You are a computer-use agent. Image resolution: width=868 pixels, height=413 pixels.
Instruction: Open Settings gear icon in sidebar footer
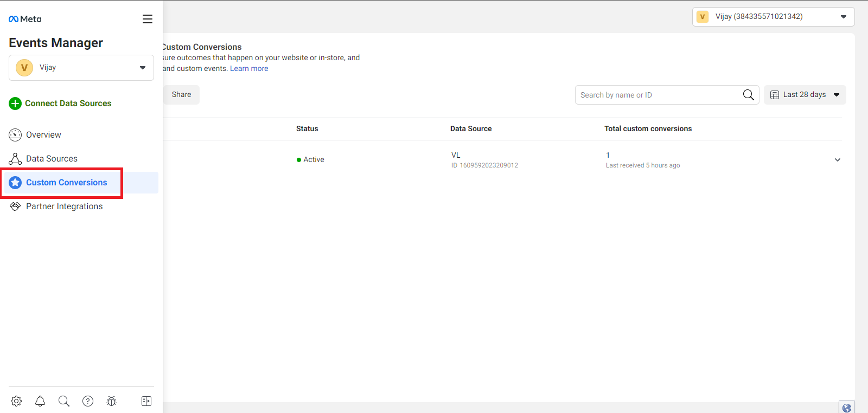tap(16, 401)
